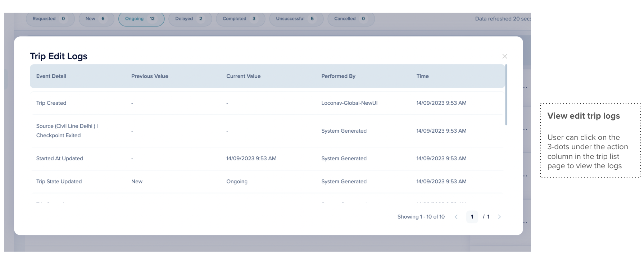Go to the previous logs page

(456, 217)
